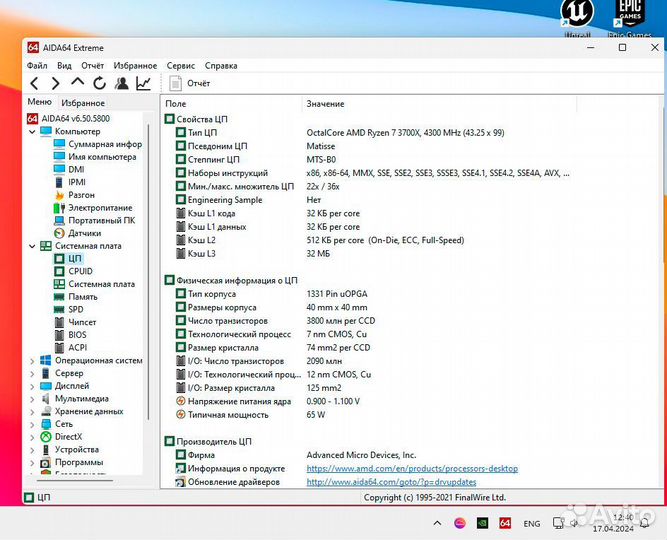Click the Отчёт report button
Viewport: 667px width, 540px height.
coord(189,83)
